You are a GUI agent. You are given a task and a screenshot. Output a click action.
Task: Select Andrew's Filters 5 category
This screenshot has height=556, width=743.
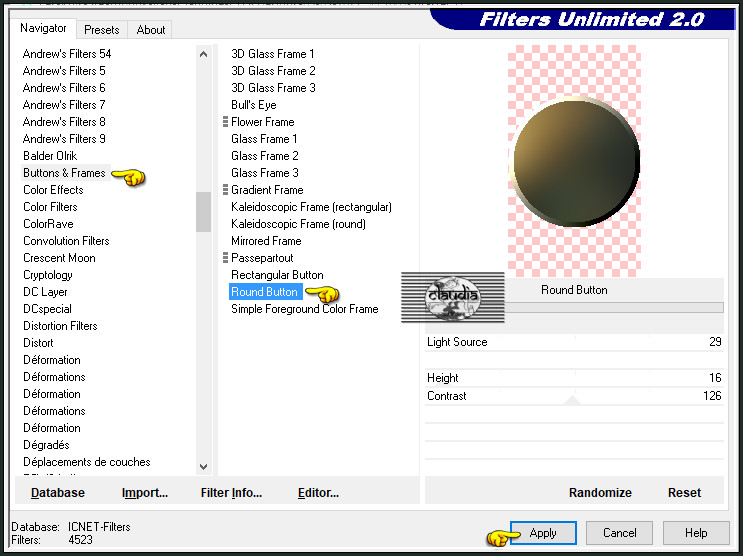64,71
